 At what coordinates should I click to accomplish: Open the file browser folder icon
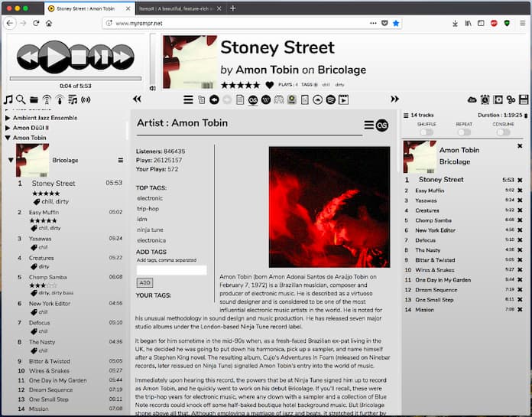click(34, 99)
